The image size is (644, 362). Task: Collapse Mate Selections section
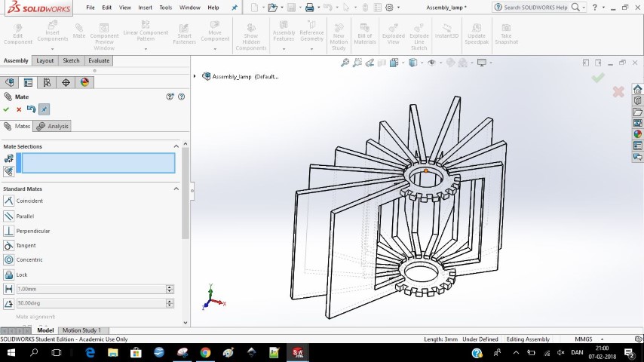176,146
